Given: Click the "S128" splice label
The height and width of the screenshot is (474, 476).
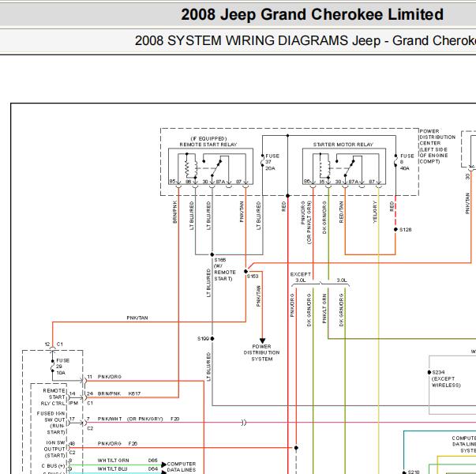Looking at the screenshot, I should 406,230.
